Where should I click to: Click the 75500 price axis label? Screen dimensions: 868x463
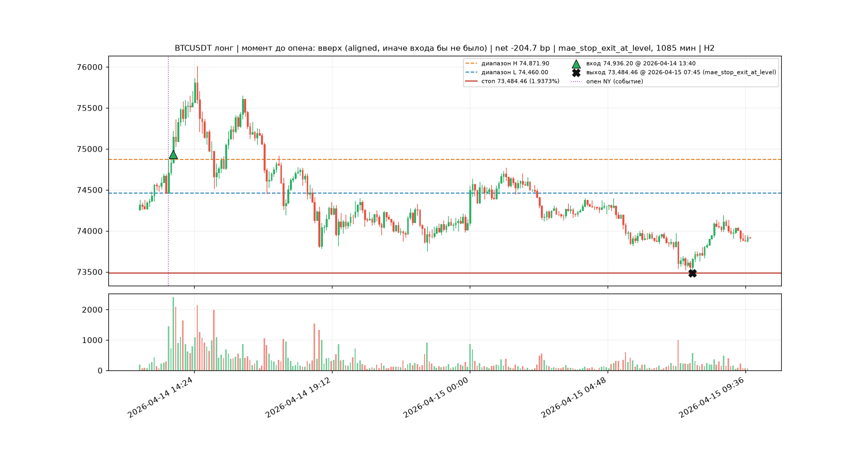click(89, 108)
